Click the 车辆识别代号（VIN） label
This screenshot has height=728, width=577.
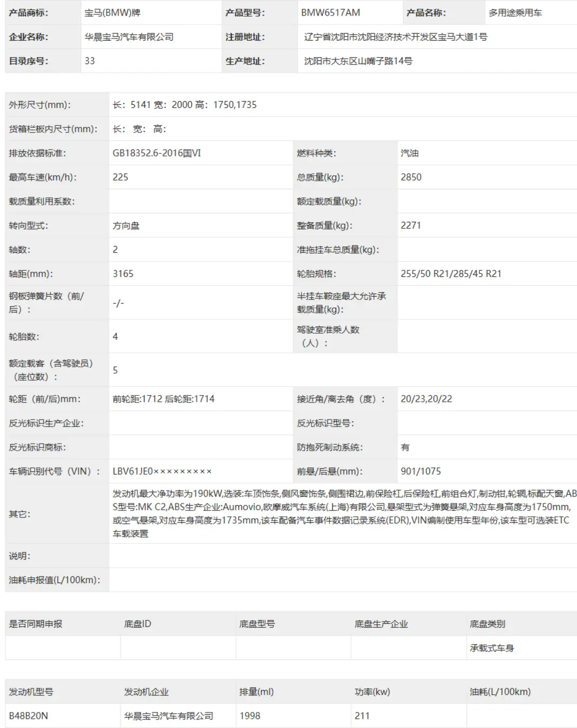click(x=54, y=471)
